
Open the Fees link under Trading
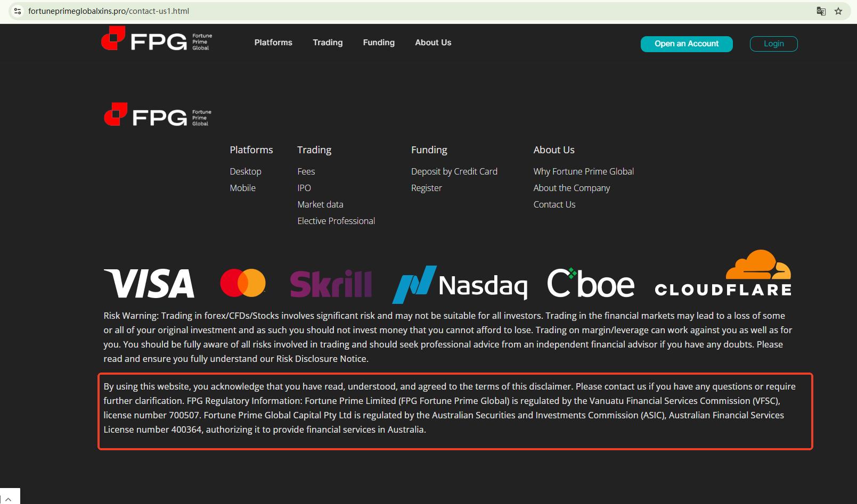(x=306, y=171)
